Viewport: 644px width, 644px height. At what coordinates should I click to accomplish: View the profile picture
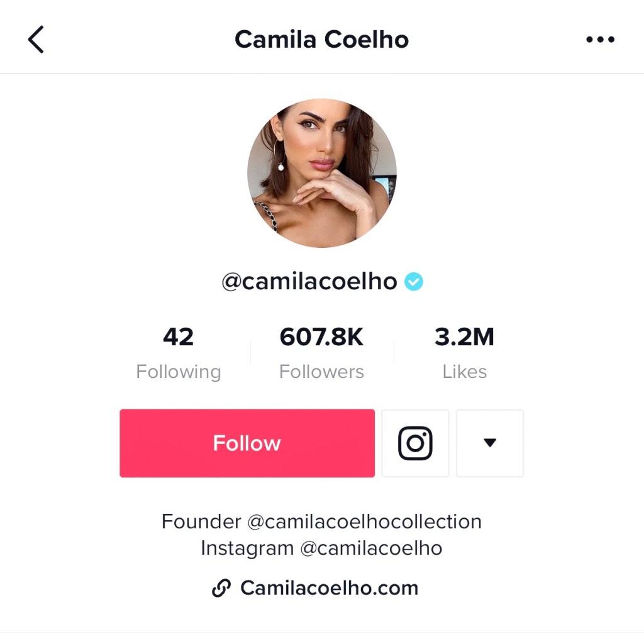[322, 173]
